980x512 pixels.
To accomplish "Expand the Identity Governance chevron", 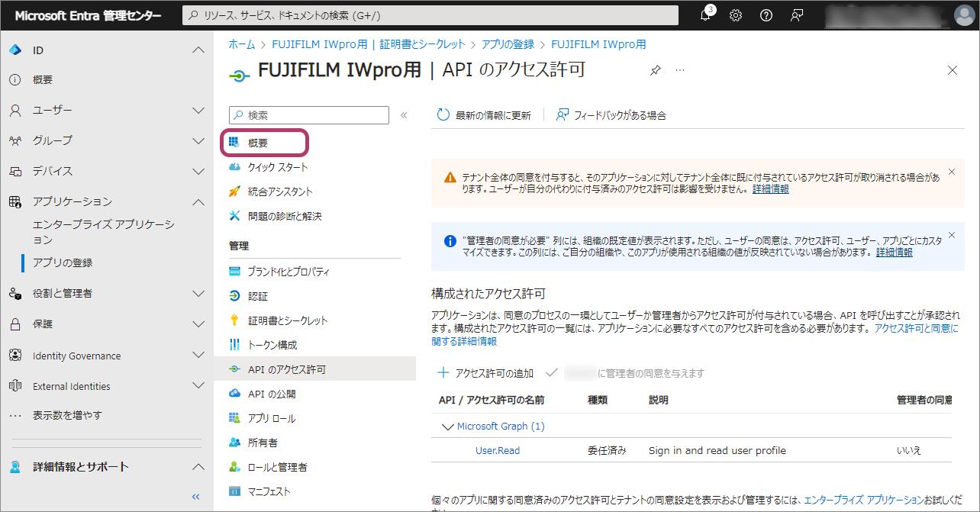I will [198, 356].
